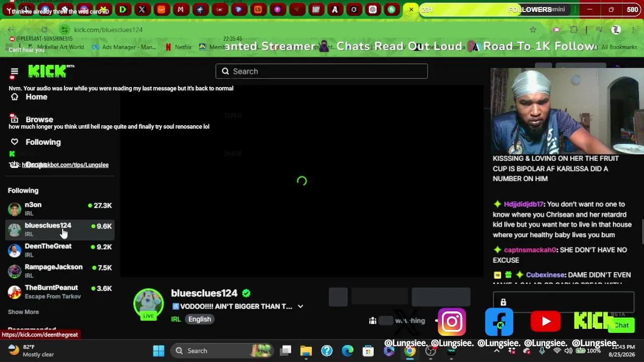Open Browse in Kick sidebar

pyautogui.click(x=39, y=120)
